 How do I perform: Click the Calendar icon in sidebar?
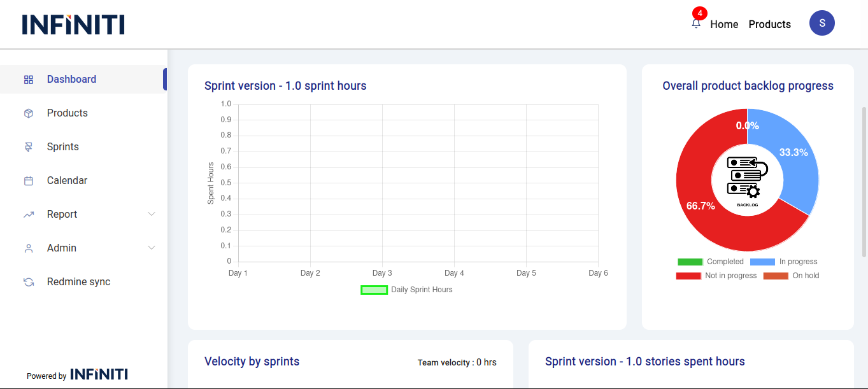point(29,181)
